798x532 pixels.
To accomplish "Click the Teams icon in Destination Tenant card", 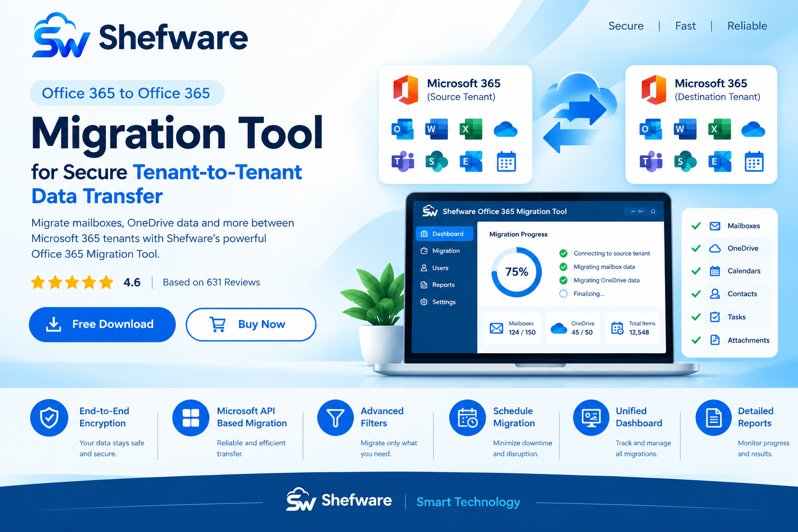I will [650, 162].
